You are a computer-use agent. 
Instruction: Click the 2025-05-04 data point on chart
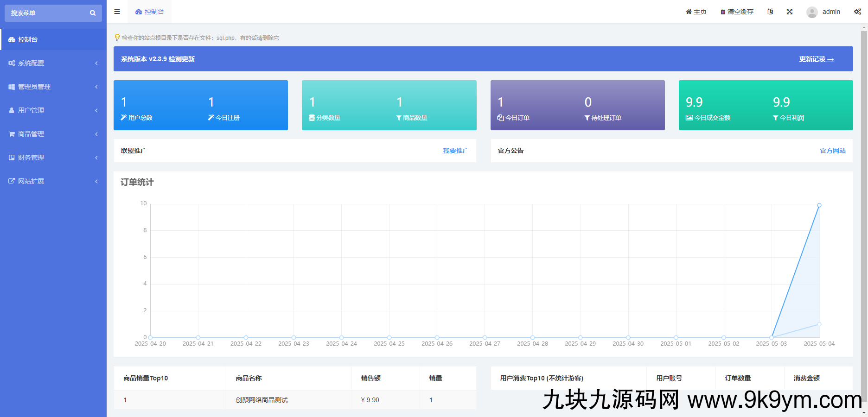[819, 205]
